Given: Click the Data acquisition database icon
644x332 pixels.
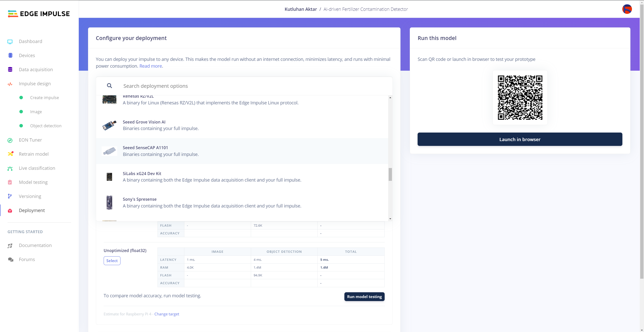Looking at the screenshot, I should [10, 70].
